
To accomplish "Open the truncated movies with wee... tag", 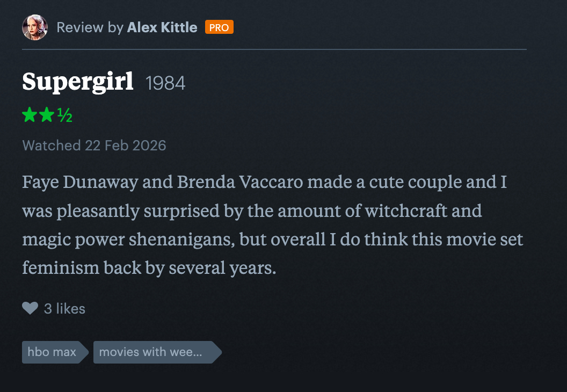I will [151, 352].
